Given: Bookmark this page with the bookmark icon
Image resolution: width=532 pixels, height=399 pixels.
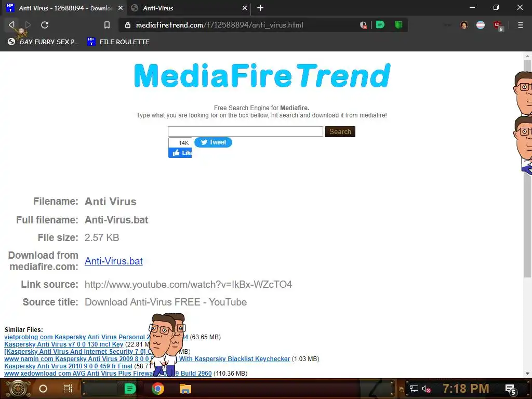Looking at the screenshot, I should point(107,25).
